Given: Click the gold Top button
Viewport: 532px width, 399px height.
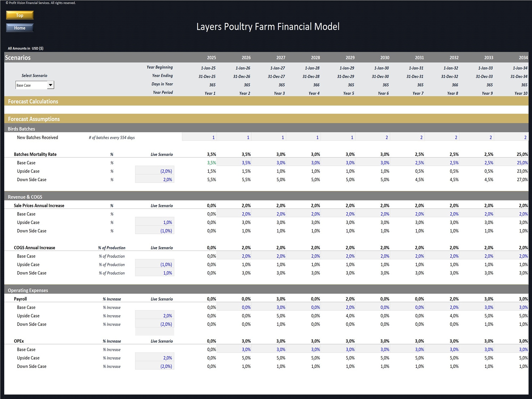Looking at the screenshot, I should point(20,15).
